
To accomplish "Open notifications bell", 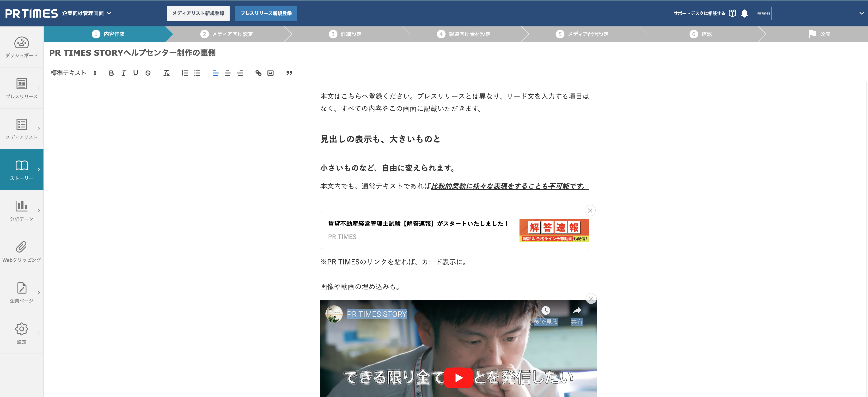I will [x=745, y=13].
